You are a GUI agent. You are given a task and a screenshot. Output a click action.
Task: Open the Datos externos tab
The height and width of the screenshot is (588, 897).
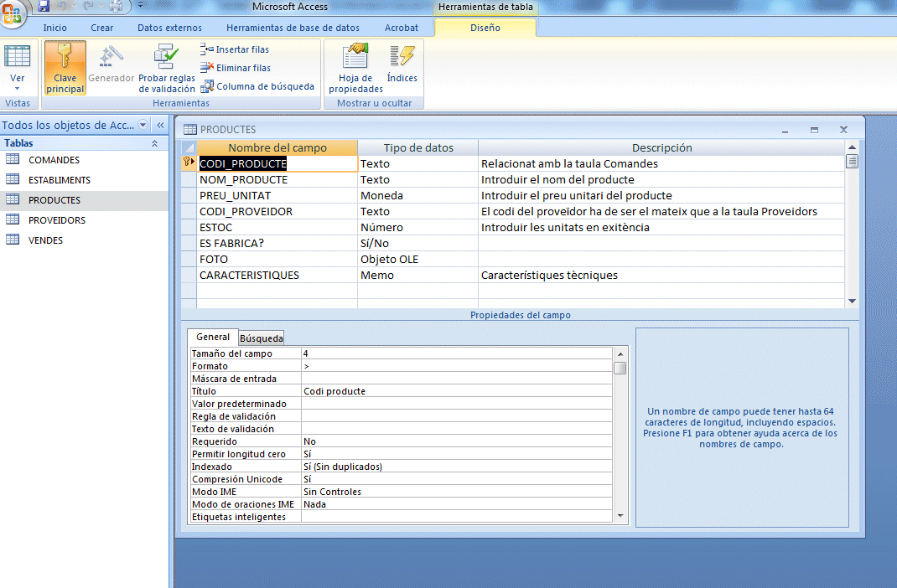[169, 28]
